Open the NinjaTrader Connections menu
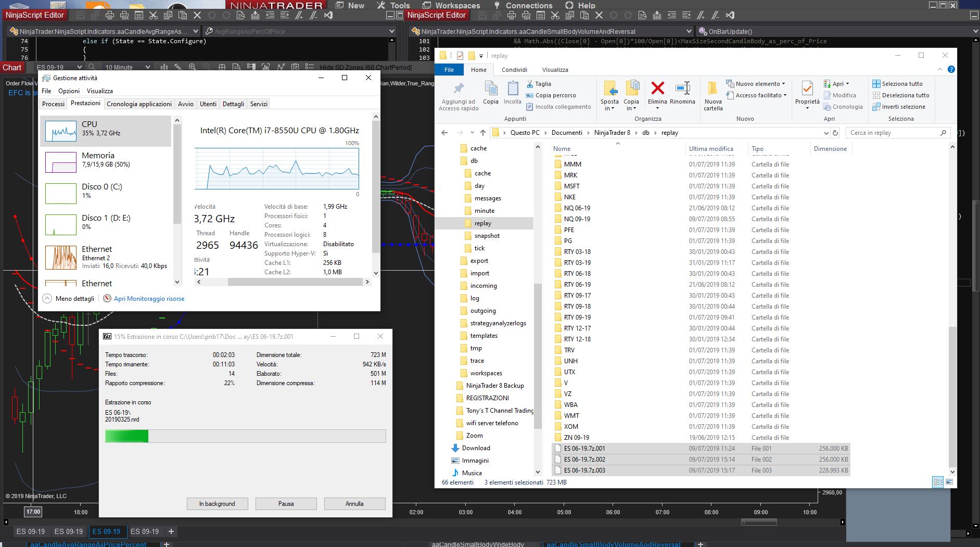This screenshot has height=547, width=980. (522, 6)
